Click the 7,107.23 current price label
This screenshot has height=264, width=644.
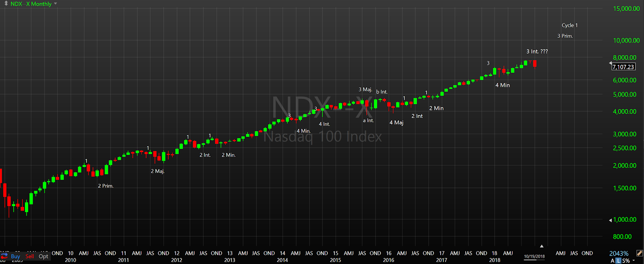[x=623, y=67]
